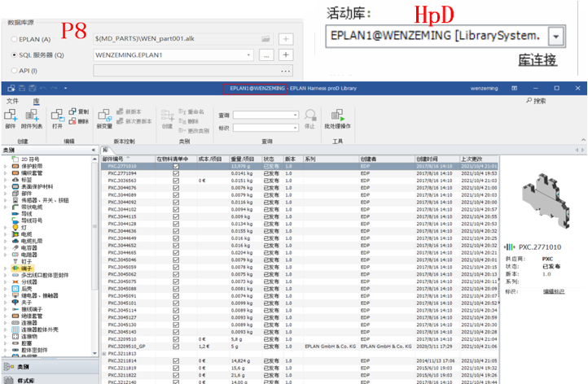
Task: Click 删除 in the 类别 group
Action: [189, 121]
